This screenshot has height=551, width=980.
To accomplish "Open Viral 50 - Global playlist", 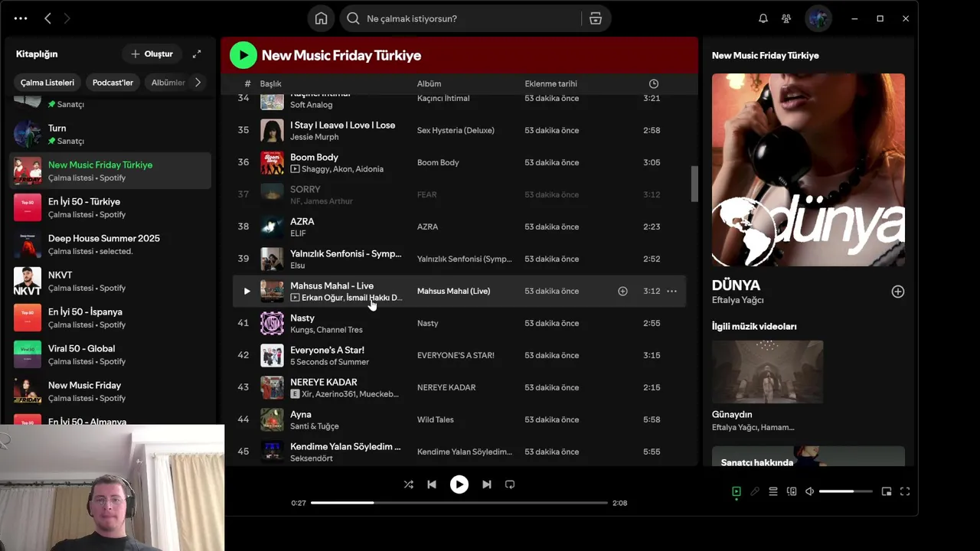I will tap(110, 354).
